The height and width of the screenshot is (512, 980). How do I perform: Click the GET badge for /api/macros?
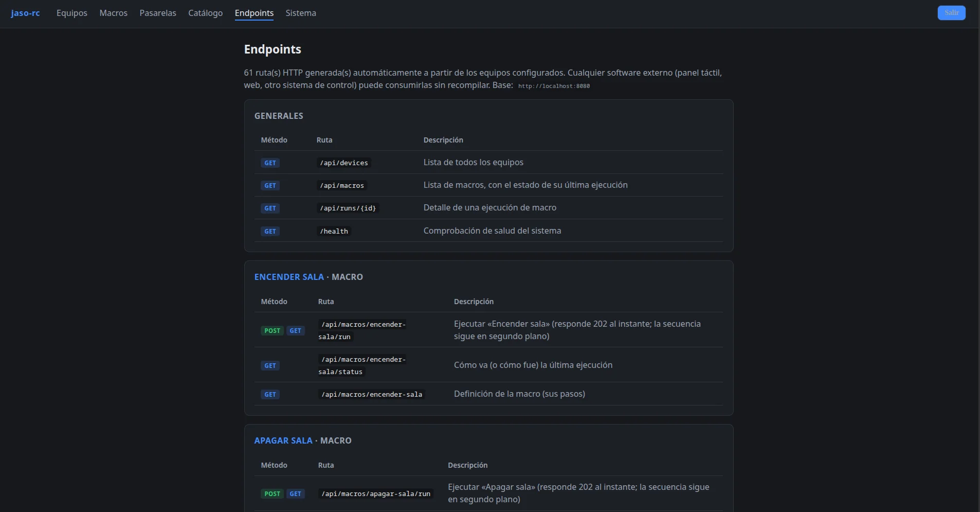pos(270,185)
